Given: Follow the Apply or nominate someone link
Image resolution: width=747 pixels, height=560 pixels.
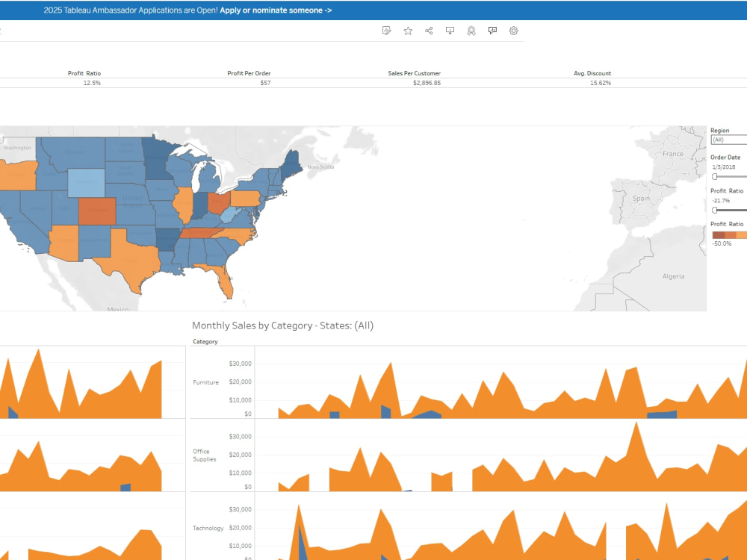Looking at the screenshot, I should 276,10.
